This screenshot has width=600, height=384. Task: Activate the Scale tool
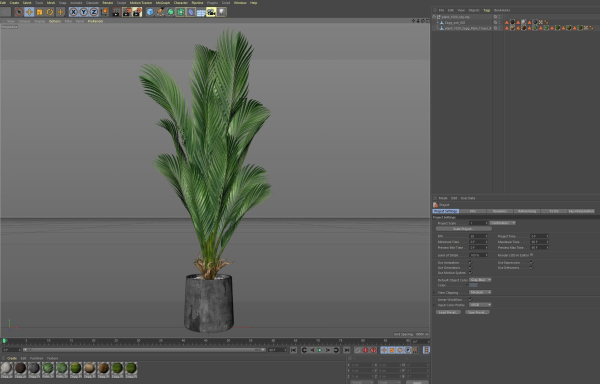click(39, 12)
